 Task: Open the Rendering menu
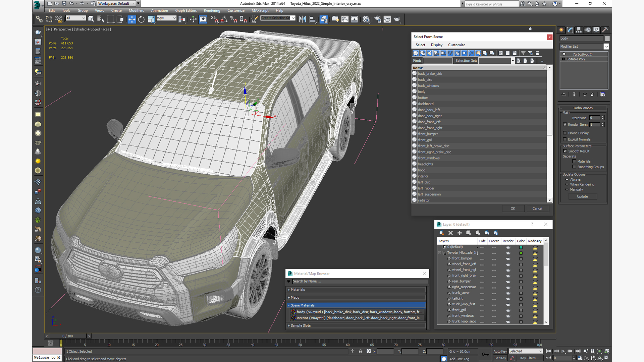(x=212, y=10)
